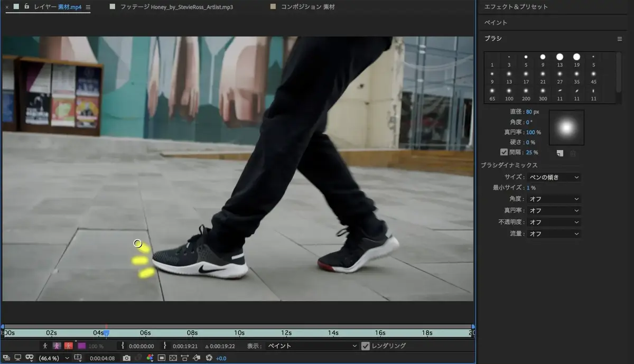Open the Brush panel menu icon
This screenshot has height=364, width=634.
pyautogui.click(x=620, y=39)
